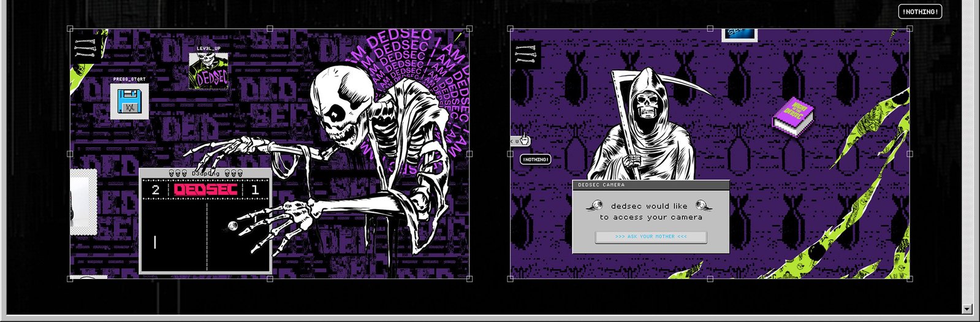The image size is (980, 322).
Task: Click the blue icon cut off above the reaper image
Action: click(739, 34)
